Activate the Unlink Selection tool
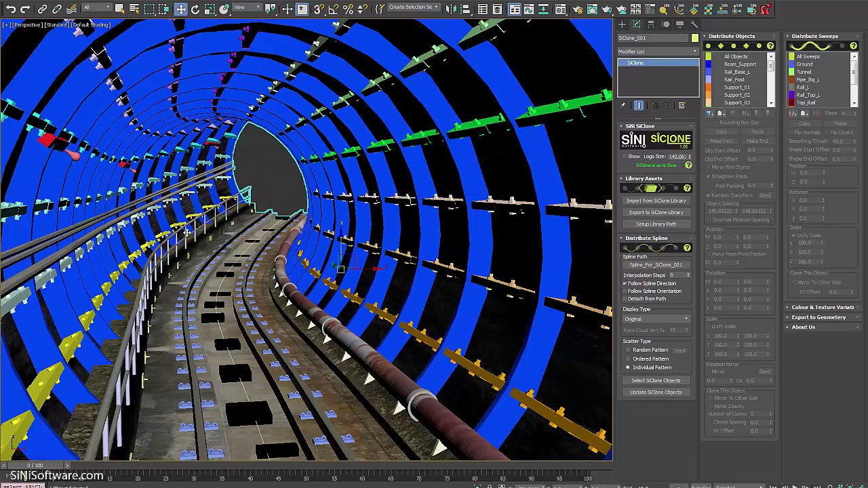Image resolution: width=868 pixels, height=488 pixels. click(57, 9)
